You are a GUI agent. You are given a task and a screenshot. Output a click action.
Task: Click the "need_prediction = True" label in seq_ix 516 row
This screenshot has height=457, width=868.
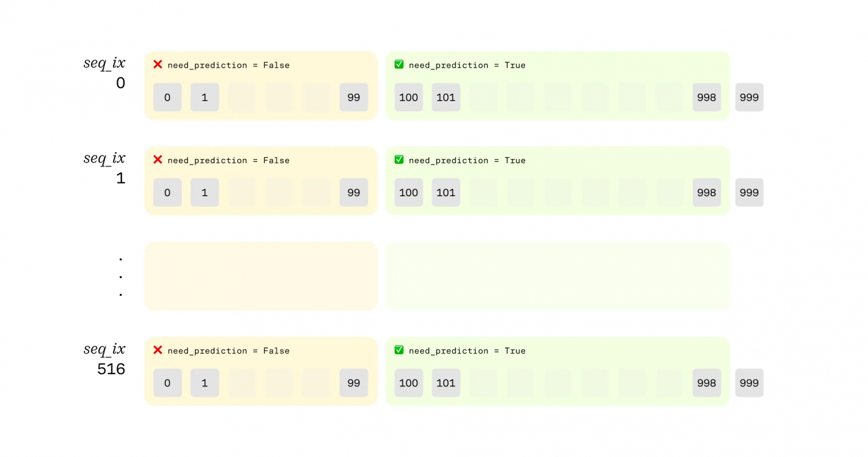(467, 351)
